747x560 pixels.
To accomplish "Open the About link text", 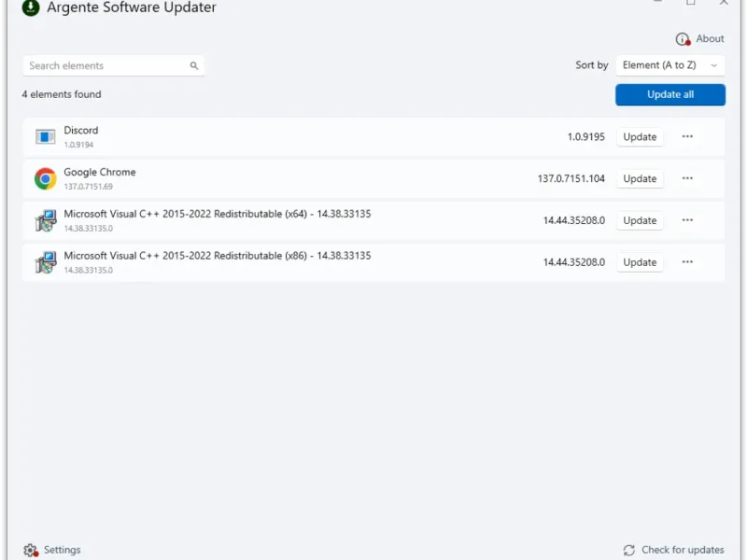I will coord(710,38).
